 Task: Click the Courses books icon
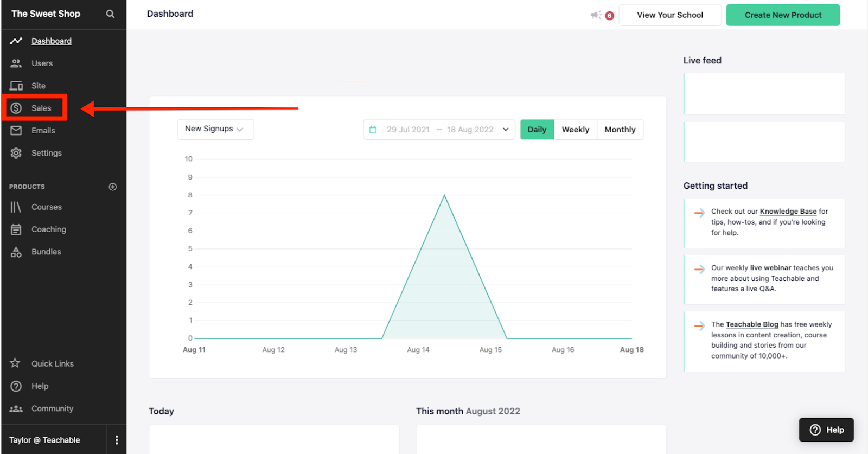tap(16, 207)
